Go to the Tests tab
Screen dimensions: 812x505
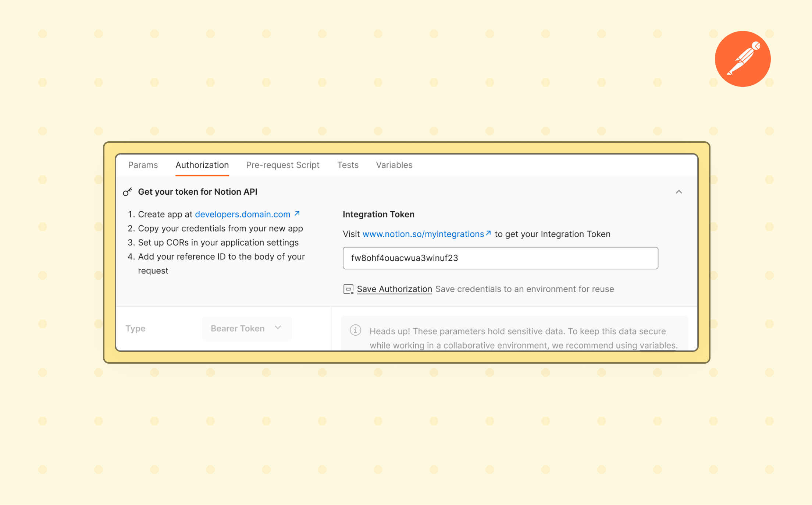pos(348,165)
